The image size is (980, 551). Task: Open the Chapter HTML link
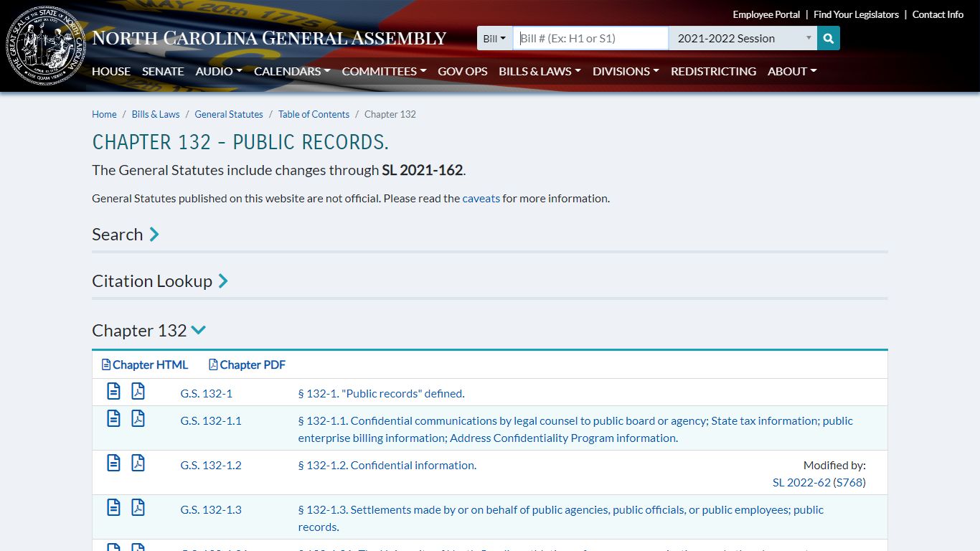145,364
